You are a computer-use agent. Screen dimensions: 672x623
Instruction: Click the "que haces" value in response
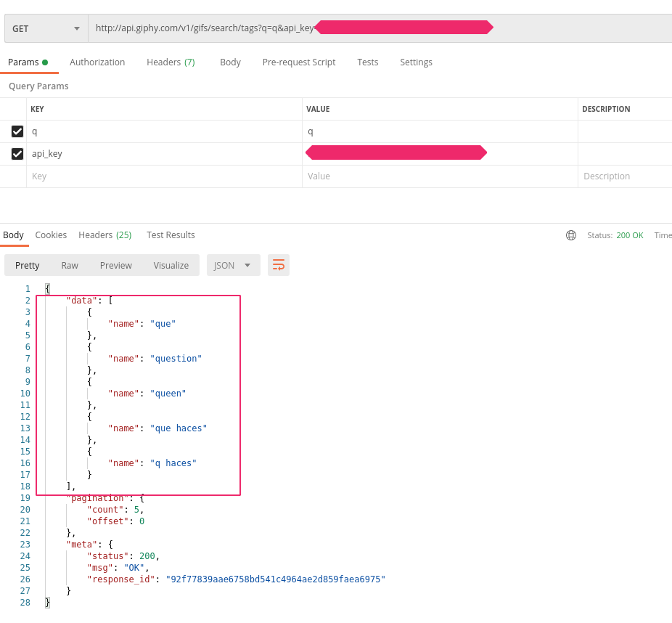179,428
